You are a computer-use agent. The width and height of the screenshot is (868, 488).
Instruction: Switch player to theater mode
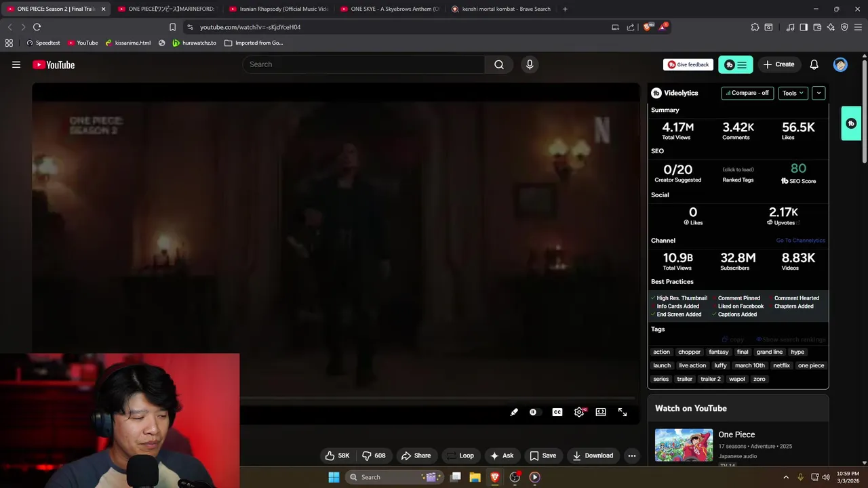point(601,412)
